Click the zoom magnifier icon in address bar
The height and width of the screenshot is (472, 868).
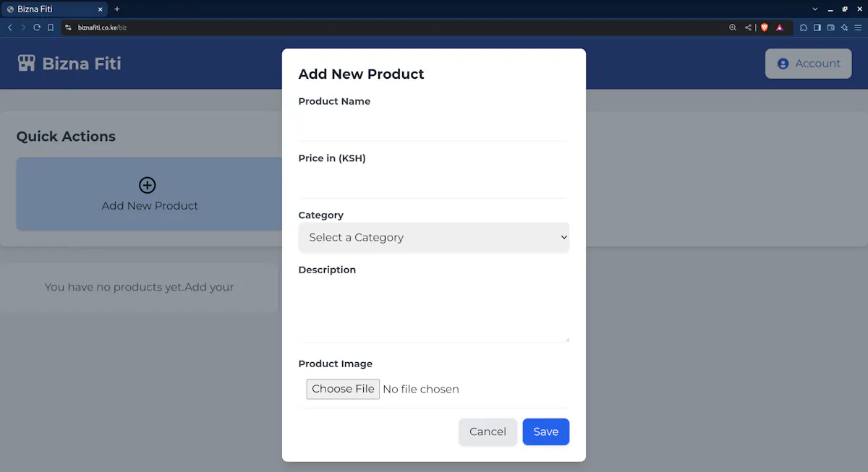(733, 27)
